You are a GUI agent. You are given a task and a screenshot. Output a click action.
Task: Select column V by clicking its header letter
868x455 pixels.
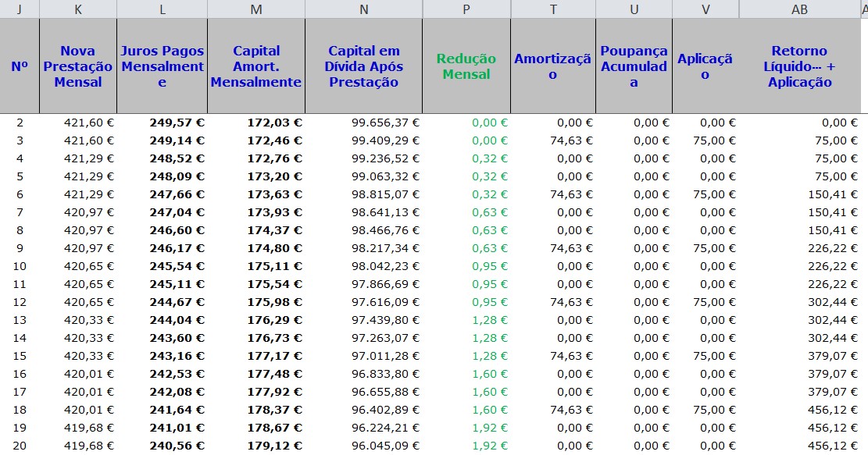tap(705, 10)
